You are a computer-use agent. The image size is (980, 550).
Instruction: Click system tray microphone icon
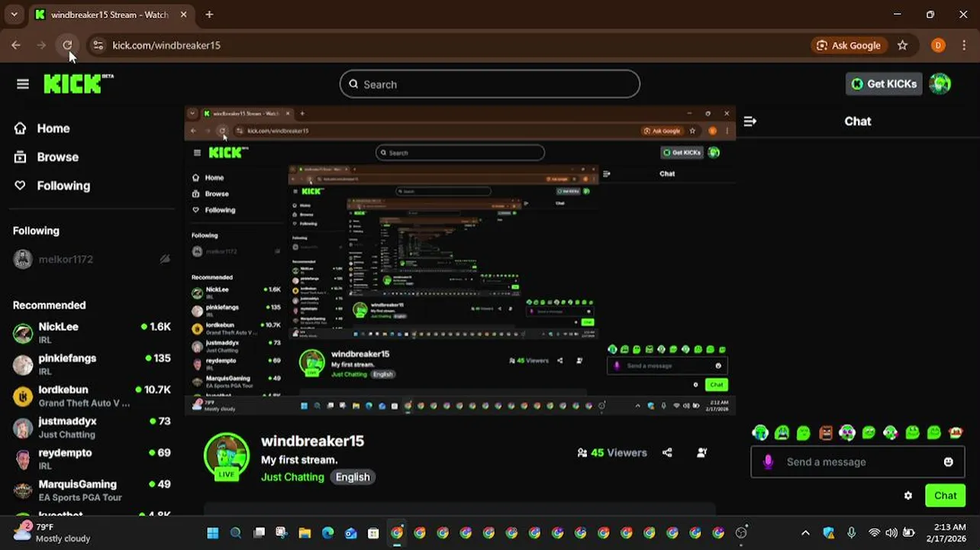(851, 533)
